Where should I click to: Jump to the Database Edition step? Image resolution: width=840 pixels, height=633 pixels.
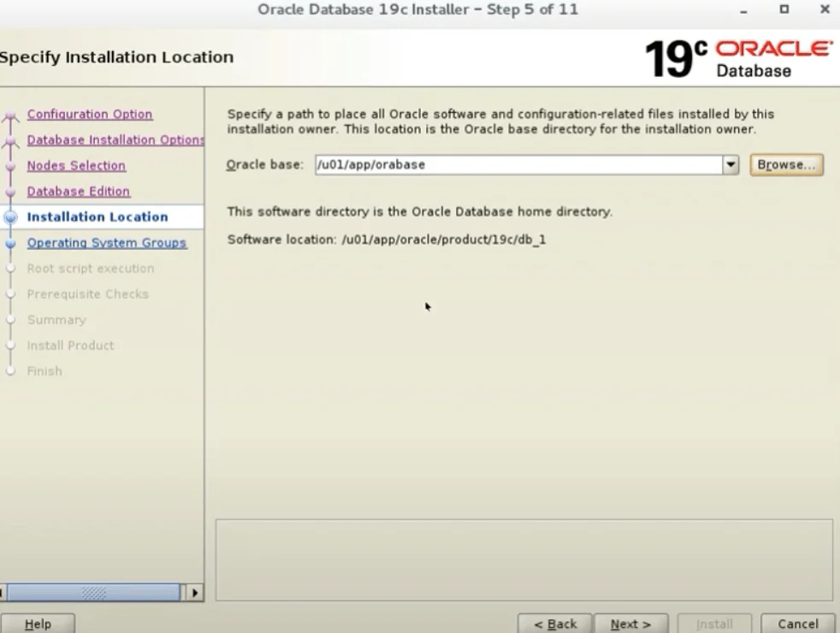click(x=78, y=192)
